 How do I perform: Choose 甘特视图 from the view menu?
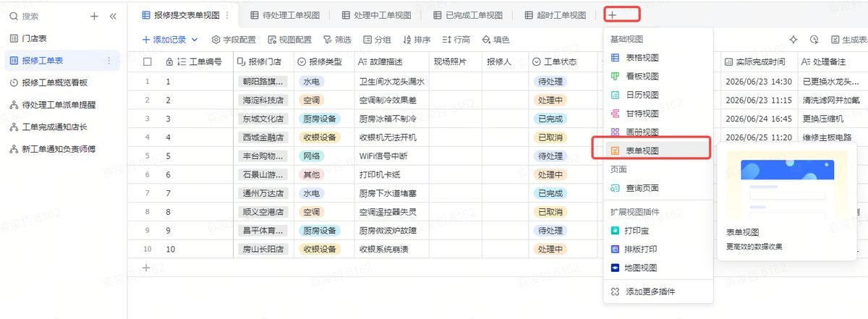coord(658,114)
